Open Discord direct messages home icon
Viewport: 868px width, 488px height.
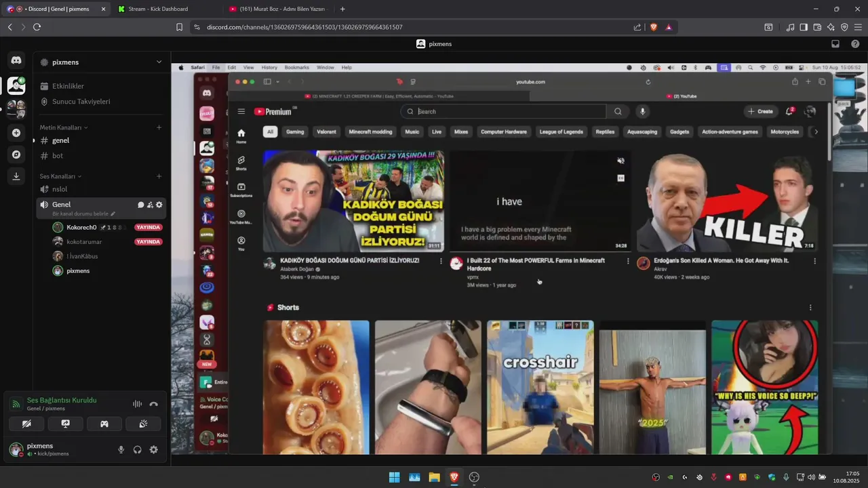click(x=16, y=61)
